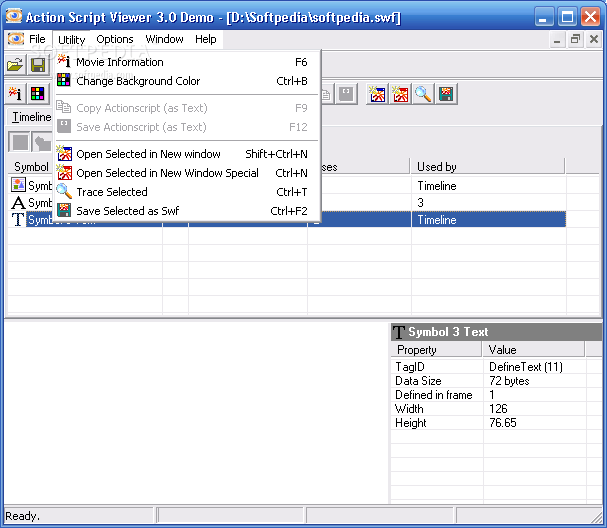Click the save floppy disk toolbar icon
This screenshot has width=607, height=528.
click(38, 65)
